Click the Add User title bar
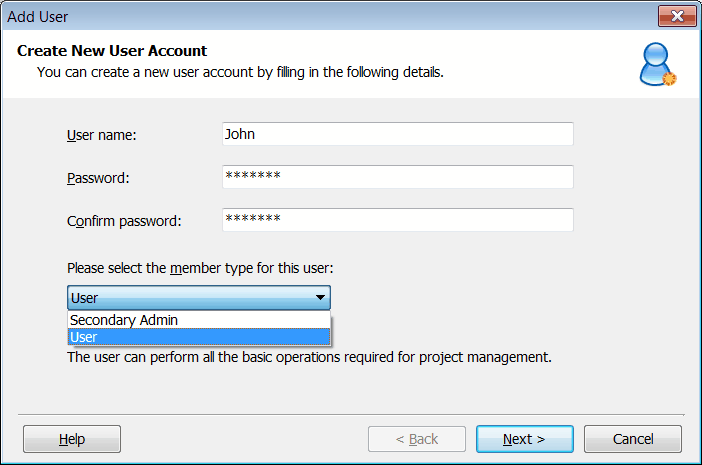702x465 pixels. coord(300,16)
